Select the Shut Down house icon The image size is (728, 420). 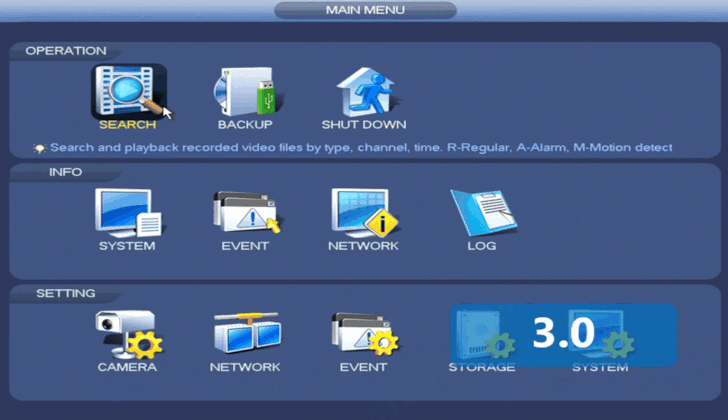[363, 91]
